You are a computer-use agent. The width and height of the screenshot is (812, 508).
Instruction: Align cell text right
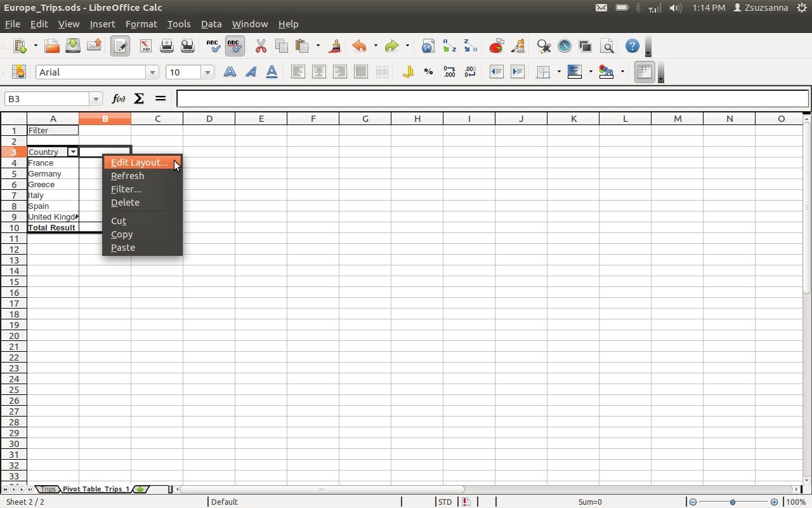[339, 72]
